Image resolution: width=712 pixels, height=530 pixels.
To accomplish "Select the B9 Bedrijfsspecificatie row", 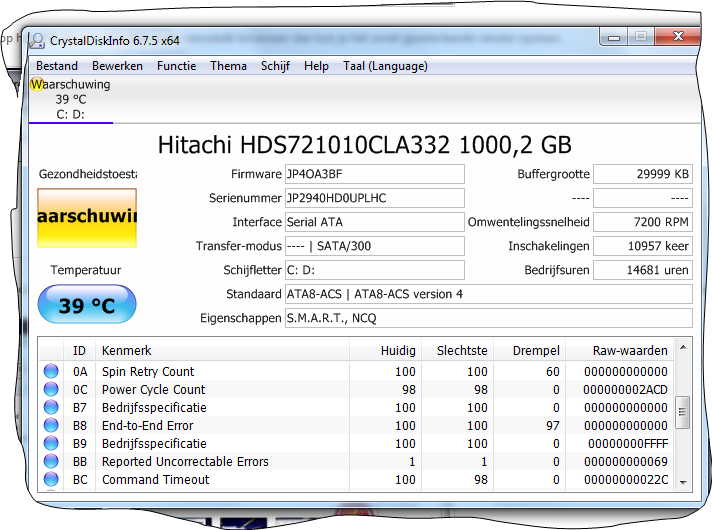I will pos(356,444).
